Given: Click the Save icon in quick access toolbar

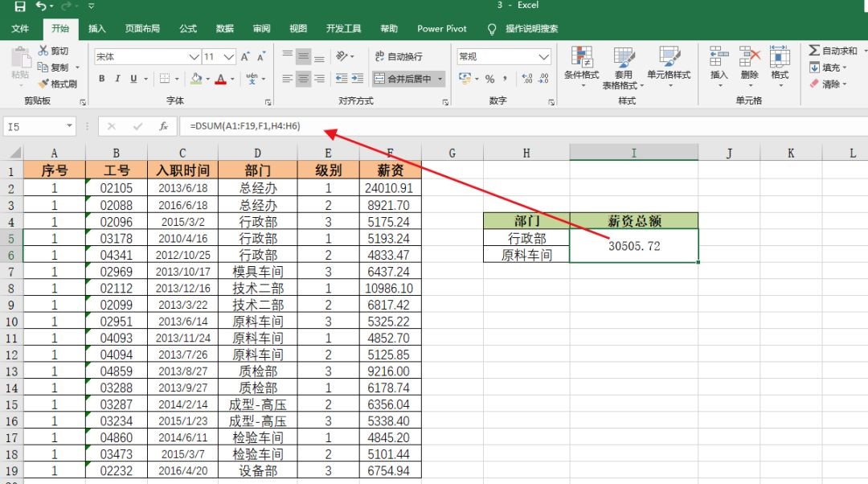Looking at the screenshot, I should pyautogui.click(x=20, y=6).
